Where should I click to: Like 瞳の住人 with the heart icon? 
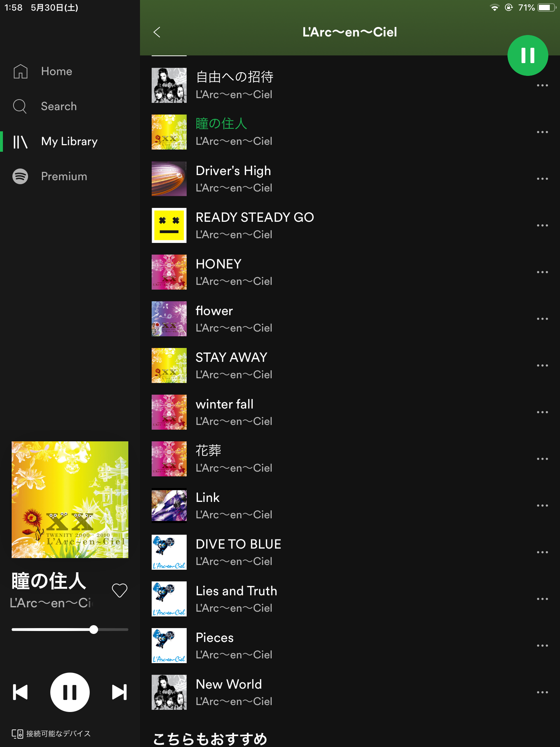pos(120,590)
